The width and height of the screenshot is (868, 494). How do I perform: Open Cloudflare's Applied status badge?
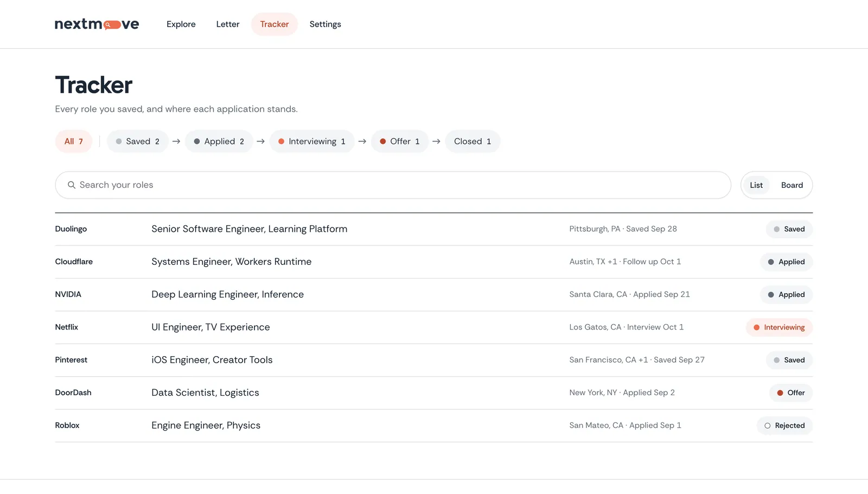(x=787, y=262)
